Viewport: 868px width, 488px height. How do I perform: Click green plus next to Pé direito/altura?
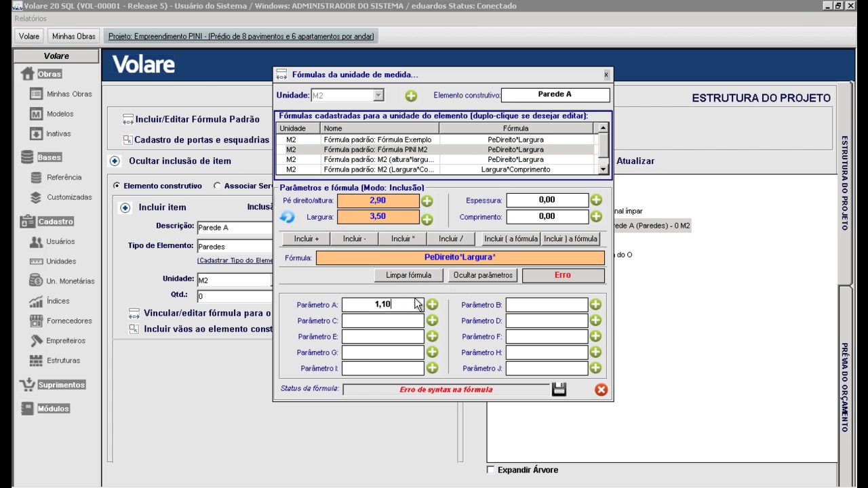pos(427,201)
